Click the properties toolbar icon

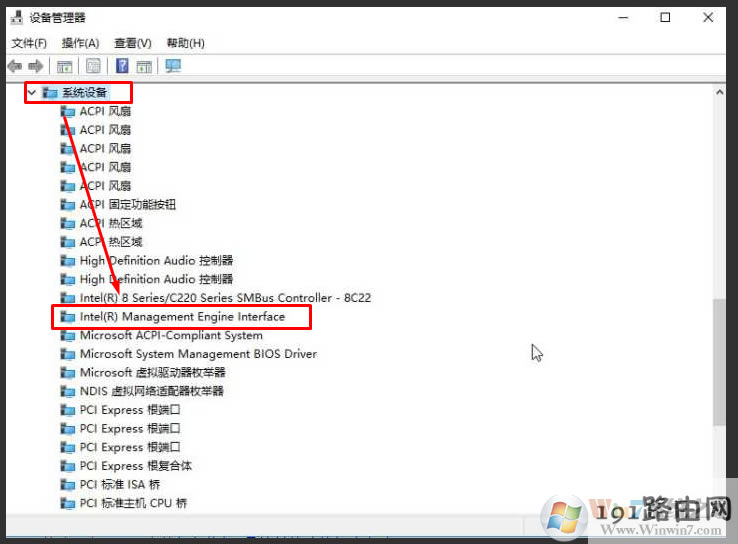coord(93,66)
